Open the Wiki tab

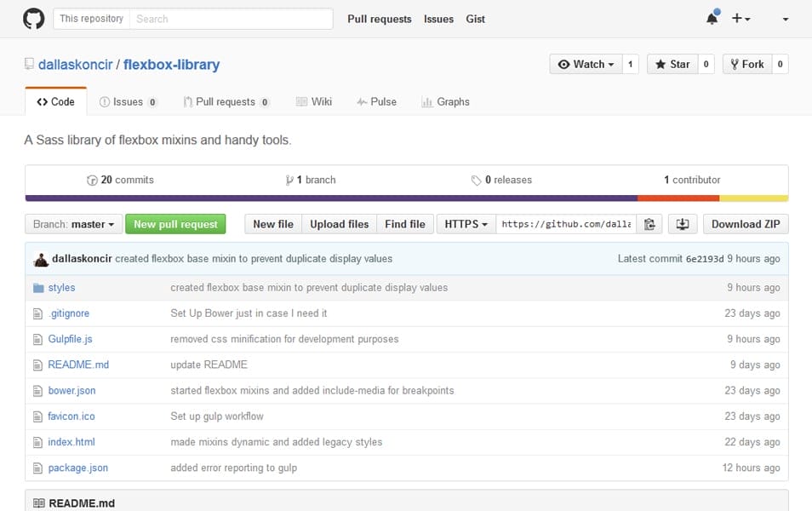(314, 102)
